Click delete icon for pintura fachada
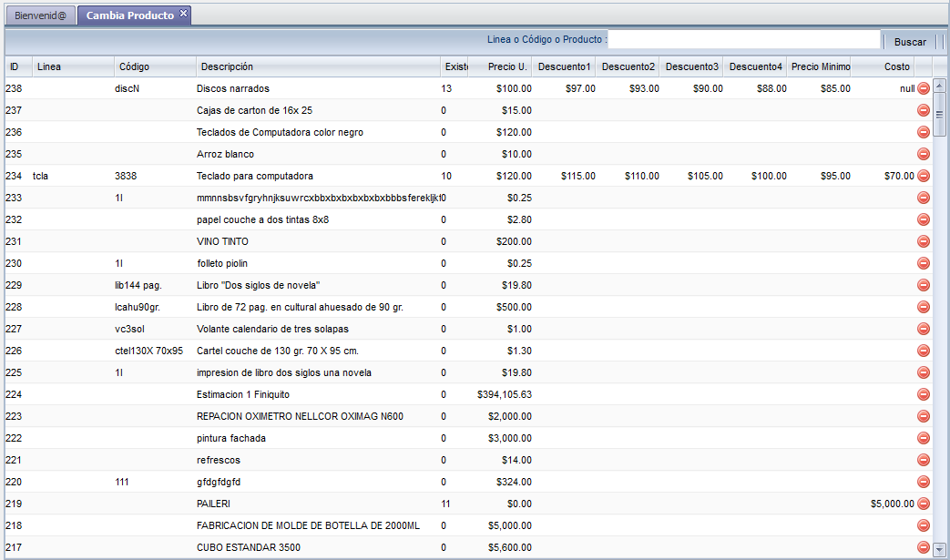Viewport: 950px width, 560px height. point(923,438)
